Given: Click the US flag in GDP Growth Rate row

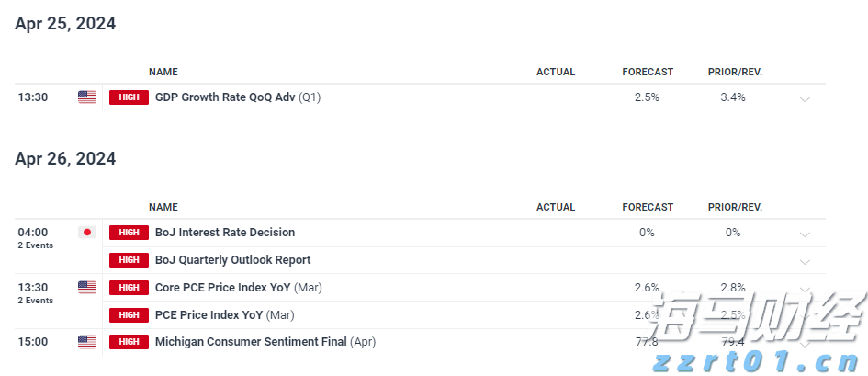Looking at the screenshot, I should (x=87, y=97).
